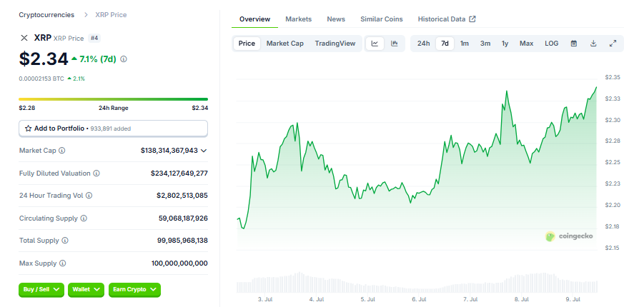The width and height of the screenshot is (644, 307).
Task: Open the Overview tab
Action: [x=254, y=19]
